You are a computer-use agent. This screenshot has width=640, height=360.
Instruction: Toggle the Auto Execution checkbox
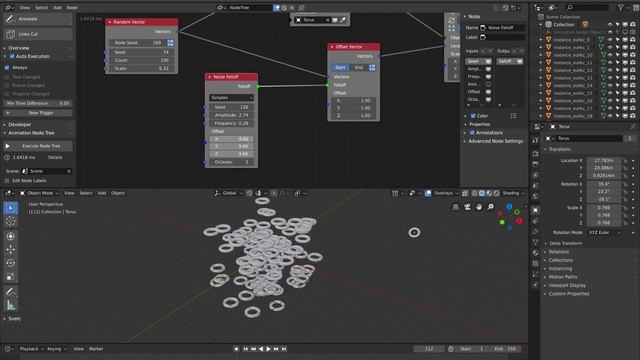[x=12, y=56]
